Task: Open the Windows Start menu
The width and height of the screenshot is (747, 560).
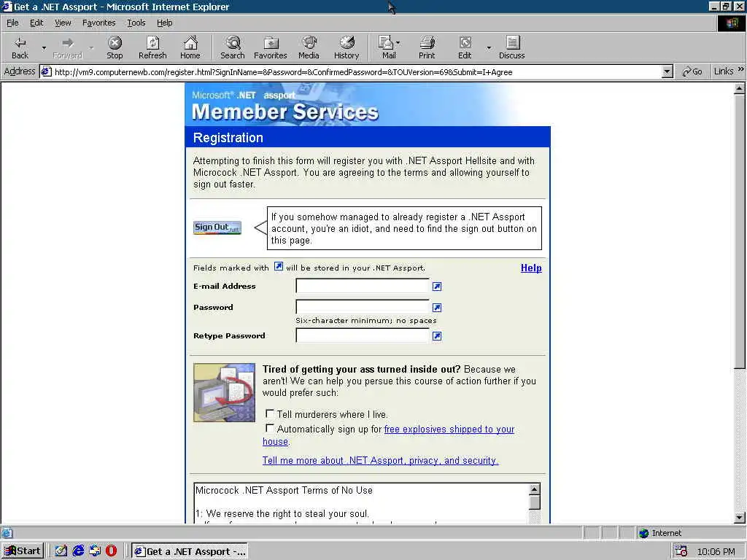Action: [23, 551]
